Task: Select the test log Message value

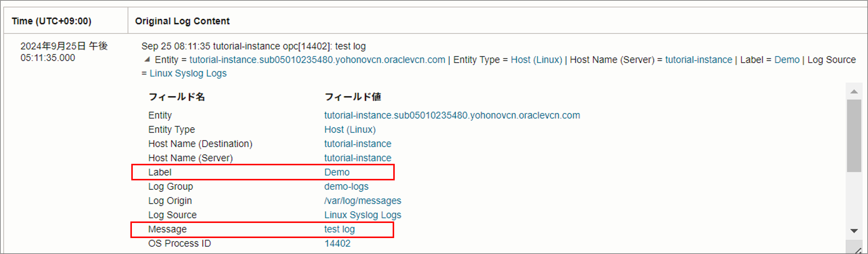Action: tap(339, 229)
